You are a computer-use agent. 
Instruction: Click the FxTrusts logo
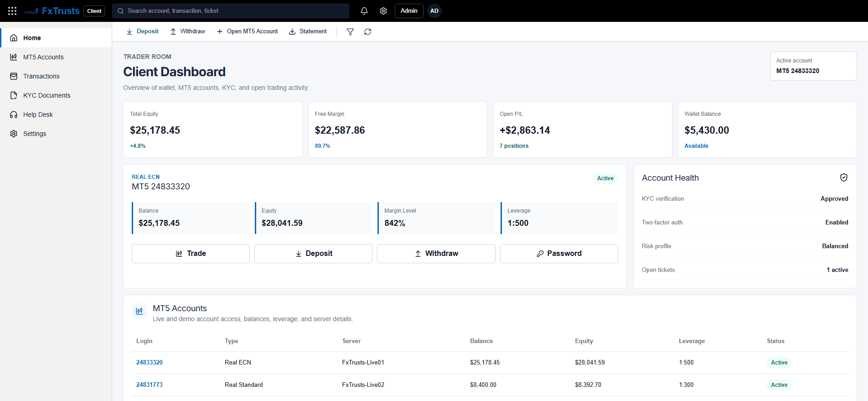tap(52, 11)
